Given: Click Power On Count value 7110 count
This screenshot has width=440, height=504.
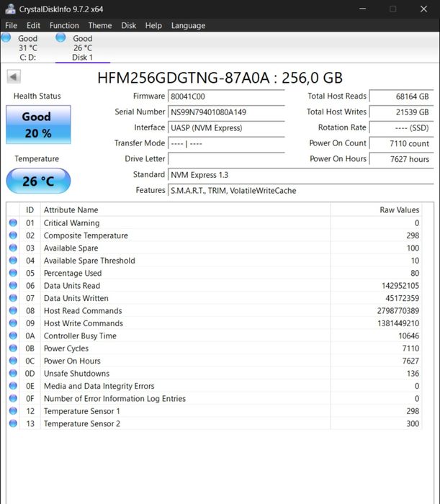Looking at the screenshot, I should tap(401, 143).
